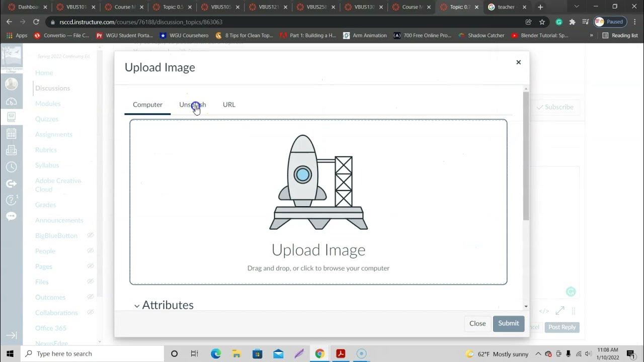Bookmark this page with star icon
This screenshot has height=362, width=644.
542,22
